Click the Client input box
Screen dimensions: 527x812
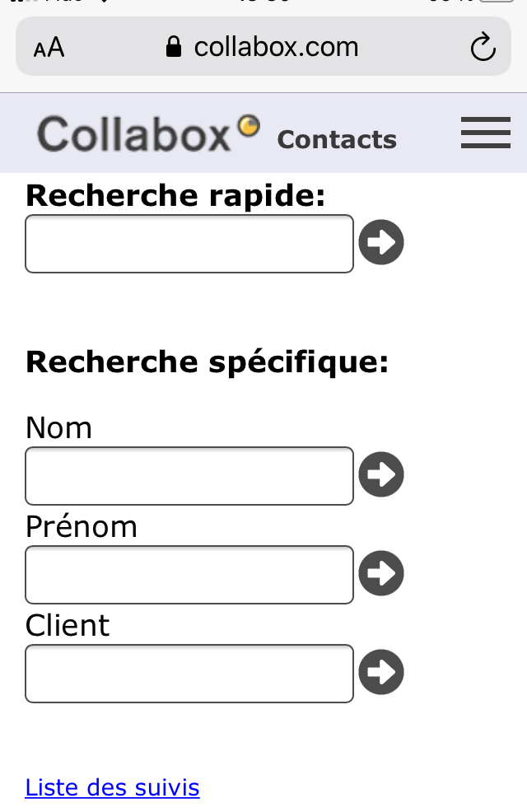pos(189,673)
